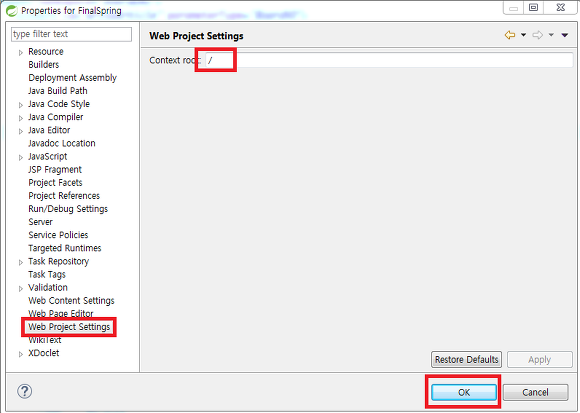This screenshot has height=413, width=580.
Task: Open the back history dropdown arrow
Action: (x=523, y=35)
